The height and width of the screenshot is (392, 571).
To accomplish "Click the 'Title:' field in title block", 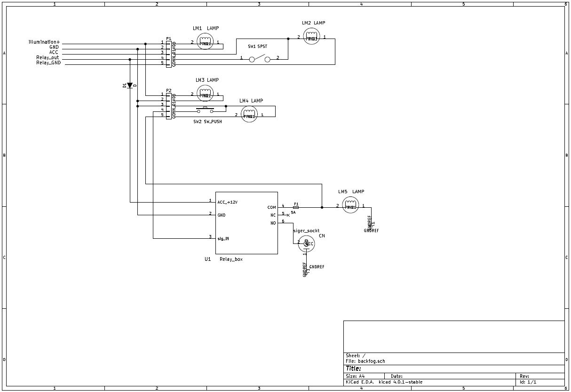I will click(353, 368).
